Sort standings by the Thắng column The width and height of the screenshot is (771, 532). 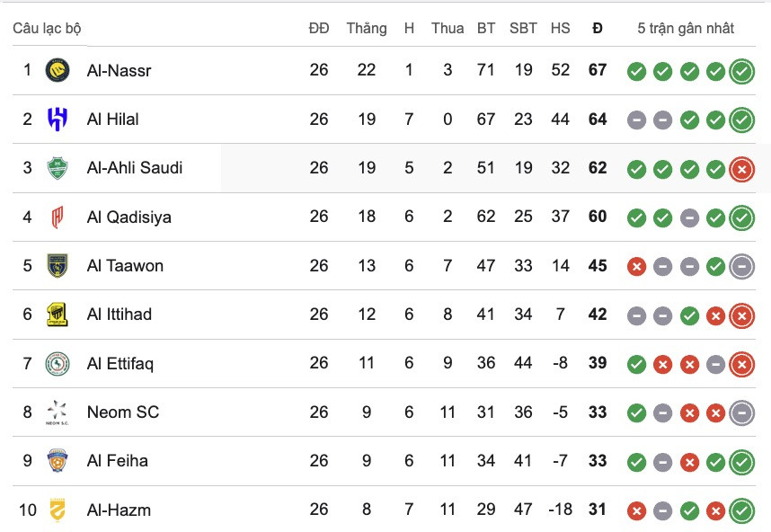(366, 28)
